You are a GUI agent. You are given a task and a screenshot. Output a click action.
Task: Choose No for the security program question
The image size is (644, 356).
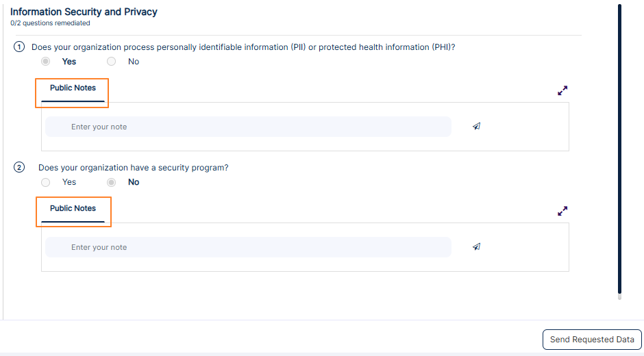pyautogui.click(x=112, y=182)
